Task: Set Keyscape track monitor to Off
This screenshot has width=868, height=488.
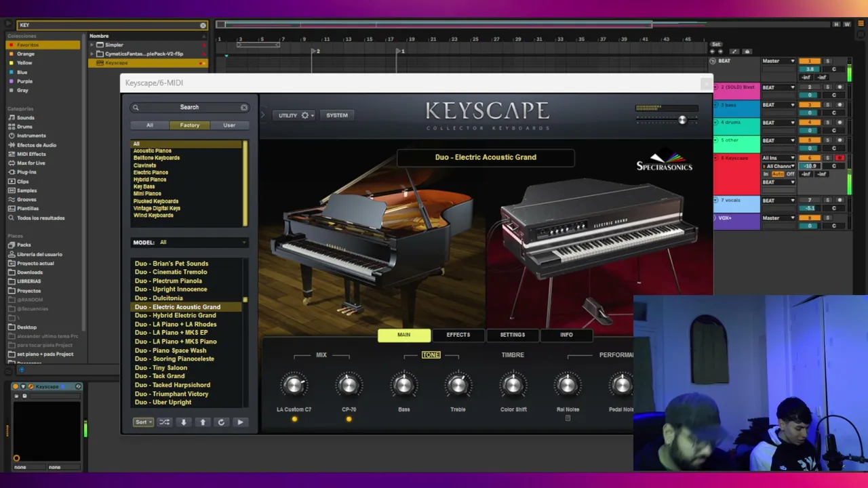Action: click(x=790, y=174)
